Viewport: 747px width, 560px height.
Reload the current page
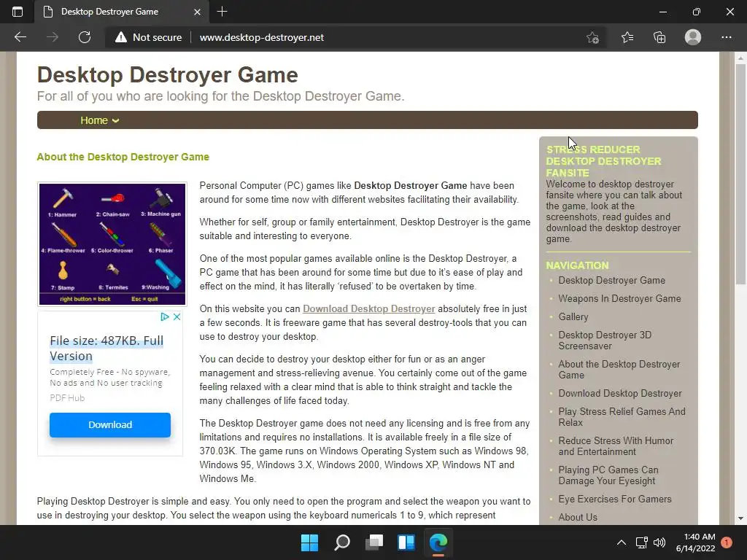pos(85,37)
